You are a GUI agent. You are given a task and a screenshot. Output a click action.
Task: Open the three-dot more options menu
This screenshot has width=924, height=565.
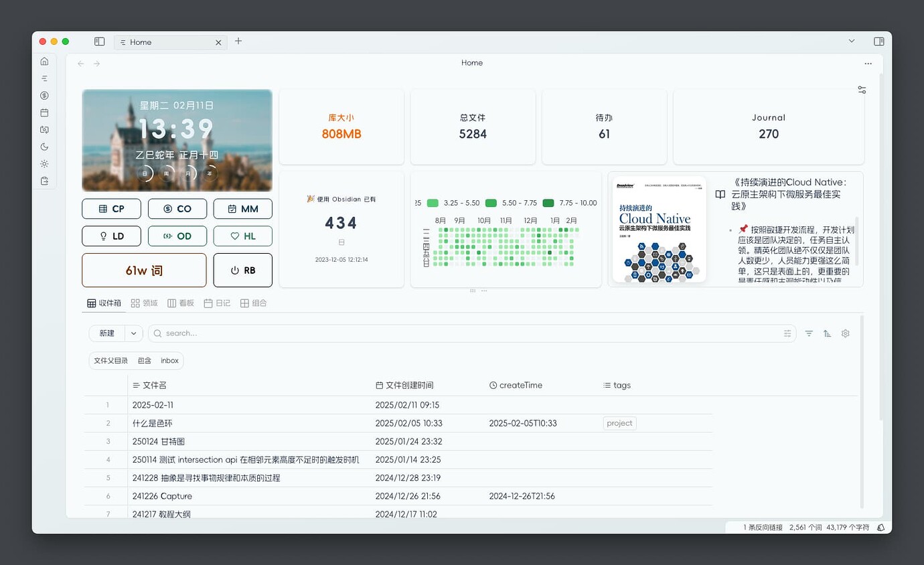(868, 64)
